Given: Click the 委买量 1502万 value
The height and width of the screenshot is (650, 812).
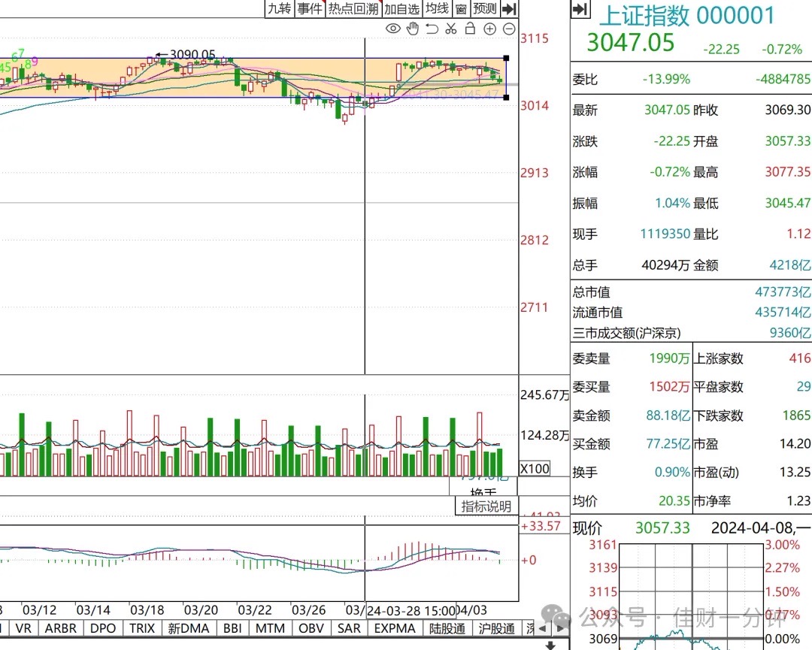Looking at the screenshot, I should (x=670, y=386).
